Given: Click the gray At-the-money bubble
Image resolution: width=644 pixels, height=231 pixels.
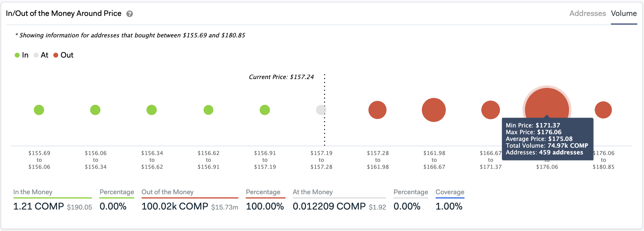Looking at the screenshot, I should click(x=321, y=110).
